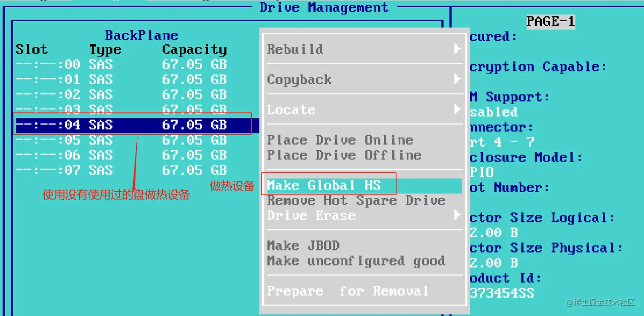Click the "Drive Management" title
Screen dimensions: 644x316
point(324,7)
